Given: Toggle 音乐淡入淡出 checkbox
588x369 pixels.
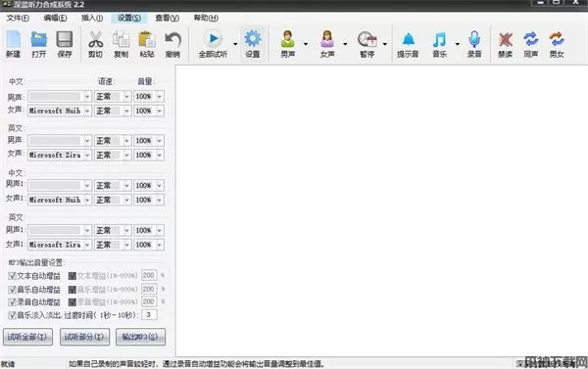Looking at the screenshot, I should pos(12,315).
